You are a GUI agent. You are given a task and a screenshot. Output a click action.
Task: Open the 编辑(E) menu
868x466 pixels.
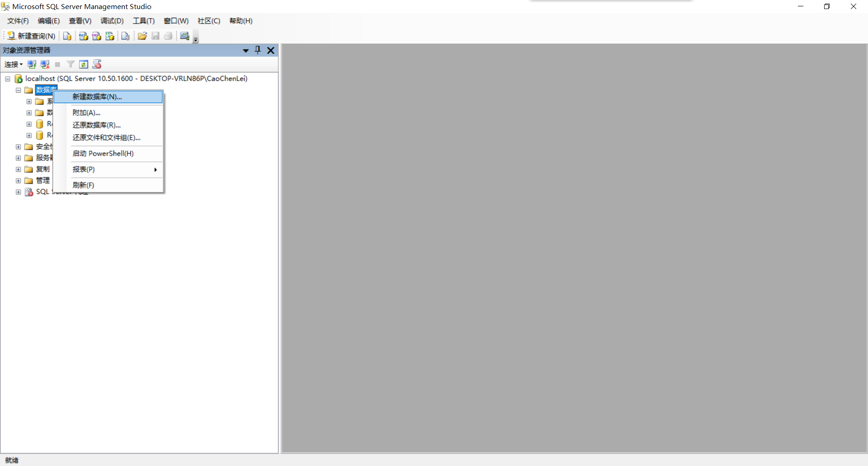click(49, 21)
